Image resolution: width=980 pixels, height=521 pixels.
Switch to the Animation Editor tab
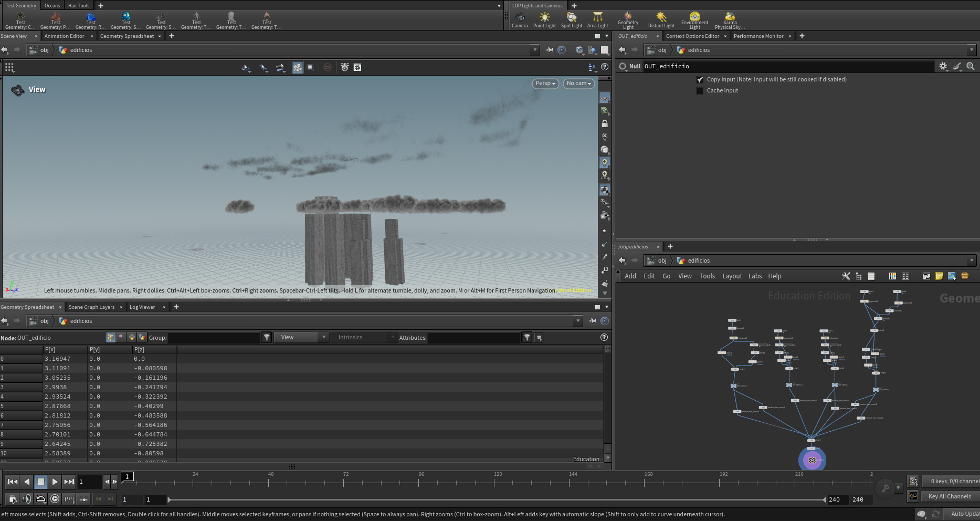tap(64, 36)
